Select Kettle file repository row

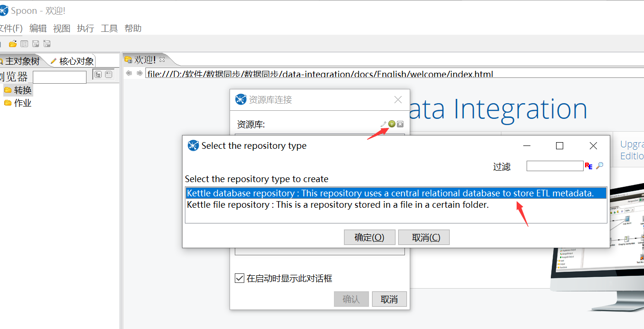point(396,204)
